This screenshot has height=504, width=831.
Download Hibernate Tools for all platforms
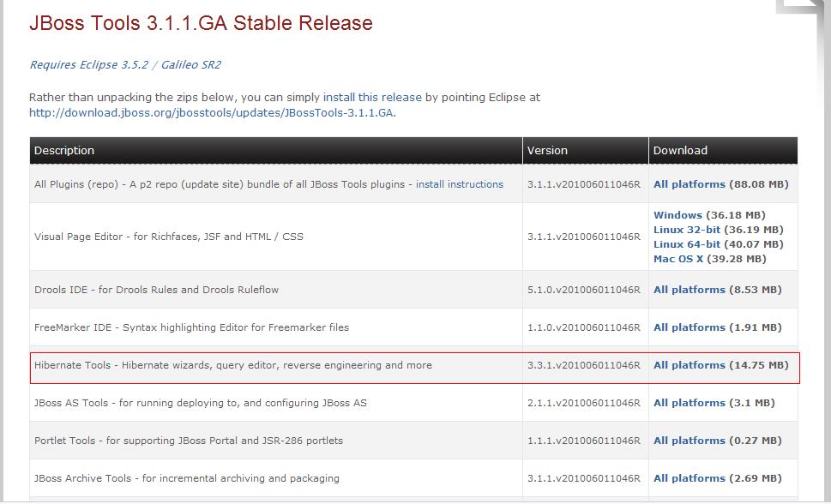pos(689,365)
